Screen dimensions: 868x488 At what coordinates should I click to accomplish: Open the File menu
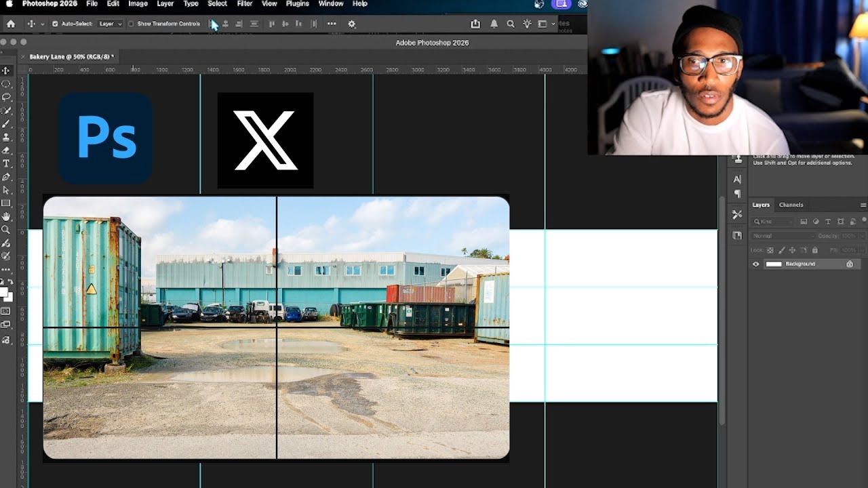pyautogui.click(x=92, y=3)
